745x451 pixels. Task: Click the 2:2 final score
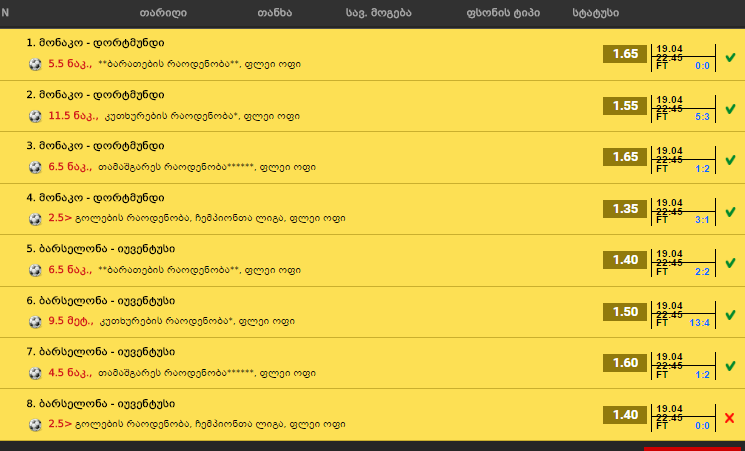pos(702,271)
